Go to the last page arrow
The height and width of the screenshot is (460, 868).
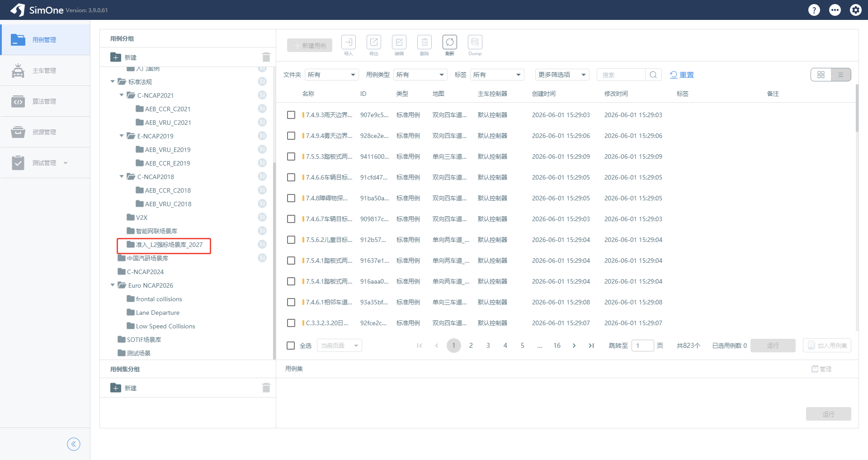click(591, 346)
